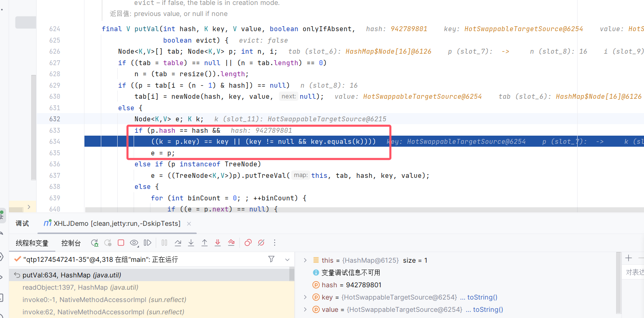Click the red run-to-cursor icon
Screen dimensions: 644x318
231,243
